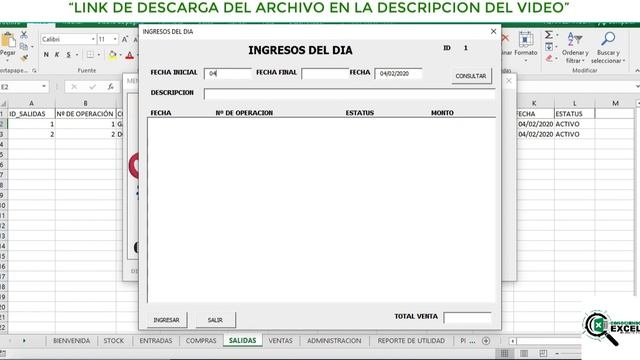Screen dimensions: 640x360
Task: Switch to VENTAS sheet tab
Action: (280, 340)
